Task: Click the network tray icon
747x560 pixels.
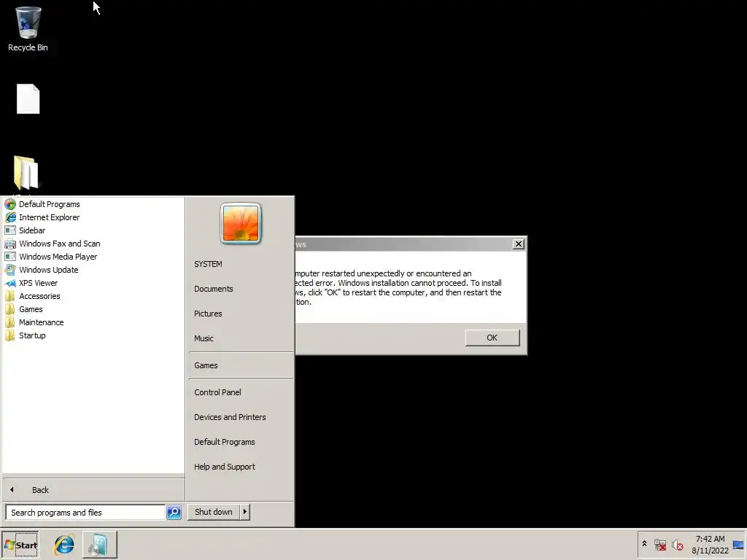Action: pyautogui.click(x=659, y=545)
